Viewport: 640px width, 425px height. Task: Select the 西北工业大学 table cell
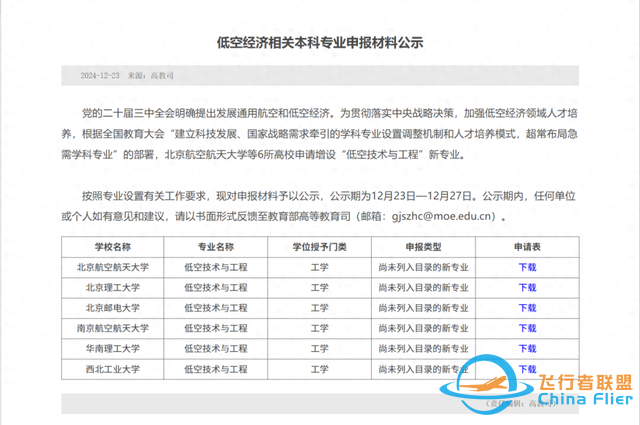tap(113, 369)
